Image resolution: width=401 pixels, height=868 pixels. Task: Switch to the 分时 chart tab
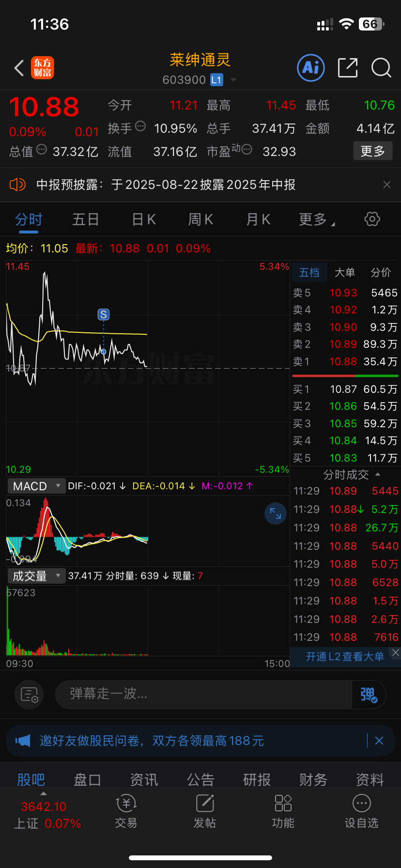coord(29,219)
